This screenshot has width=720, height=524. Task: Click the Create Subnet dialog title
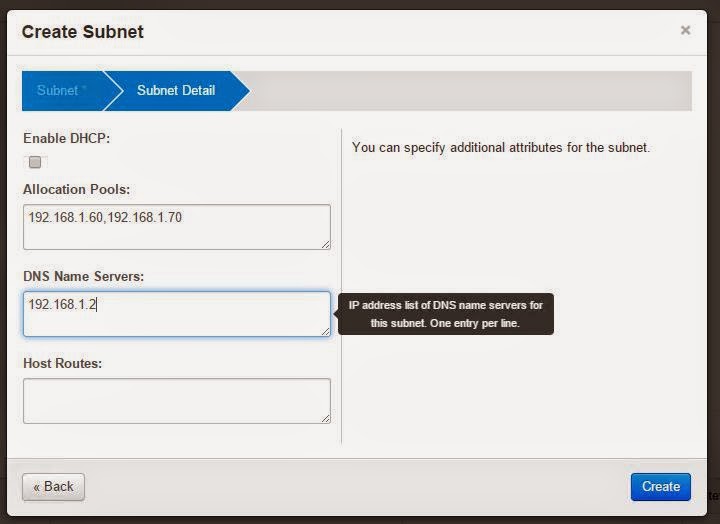tap(83, 32)
